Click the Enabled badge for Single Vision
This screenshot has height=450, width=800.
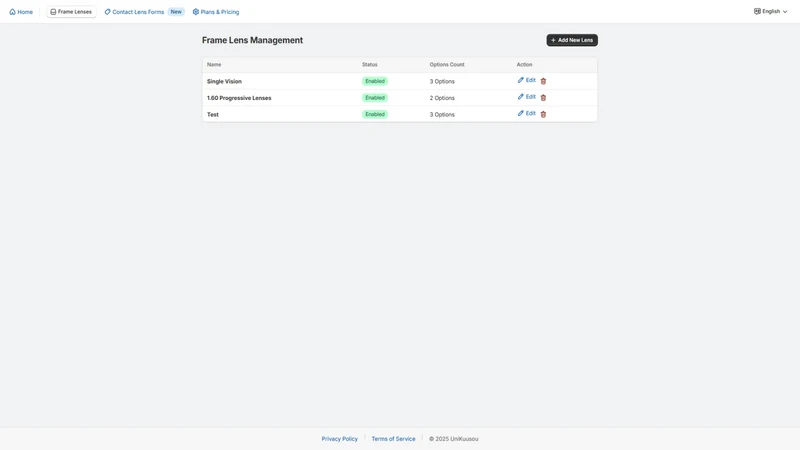coord(374,81)
